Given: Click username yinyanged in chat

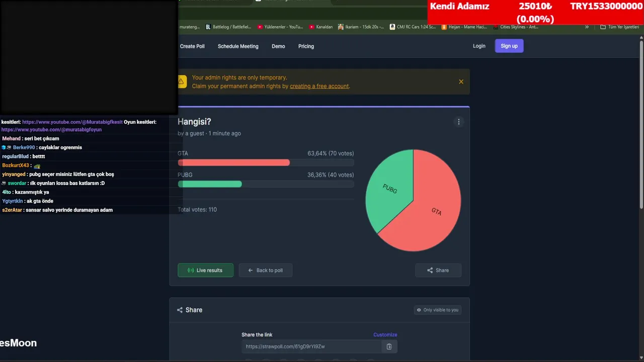Looking at the screenshot, I should (14, 174).
